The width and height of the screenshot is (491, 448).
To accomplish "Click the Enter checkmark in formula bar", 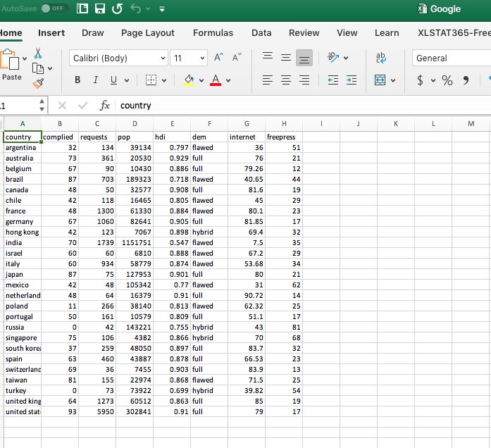I will point(83,106).
